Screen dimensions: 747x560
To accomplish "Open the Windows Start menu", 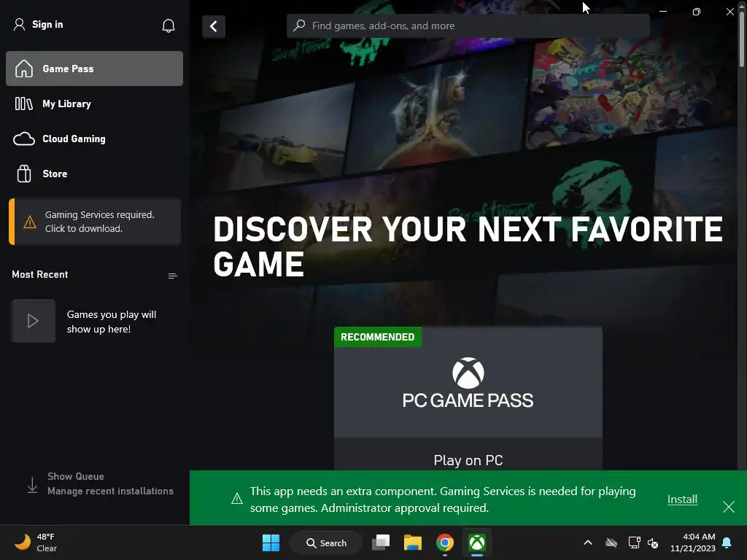I will click(x=271, y=542).
